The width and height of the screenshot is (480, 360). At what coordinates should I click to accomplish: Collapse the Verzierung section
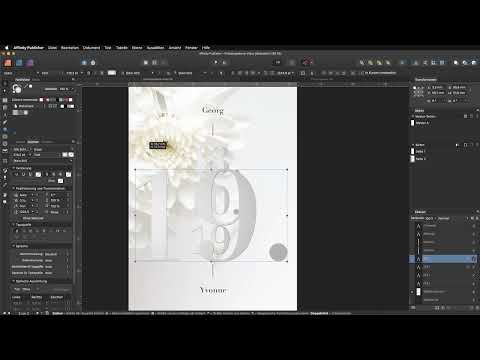(14, 168)
